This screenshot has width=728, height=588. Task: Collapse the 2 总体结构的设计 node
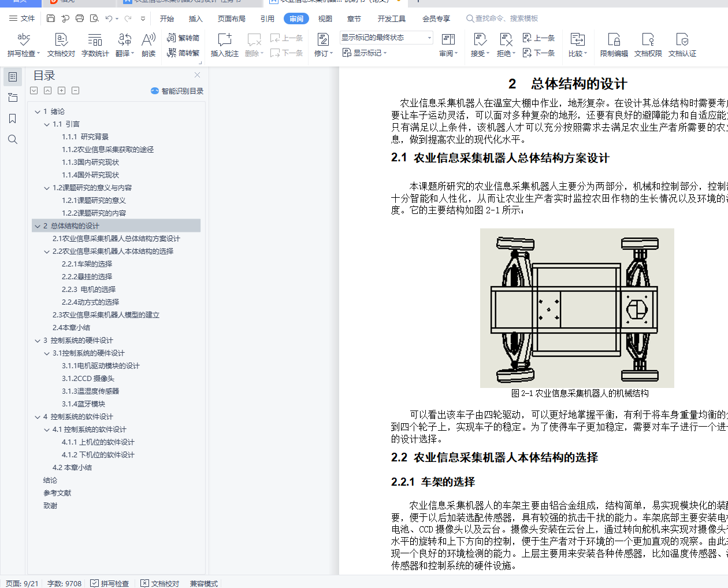click(x=38, y=226)
